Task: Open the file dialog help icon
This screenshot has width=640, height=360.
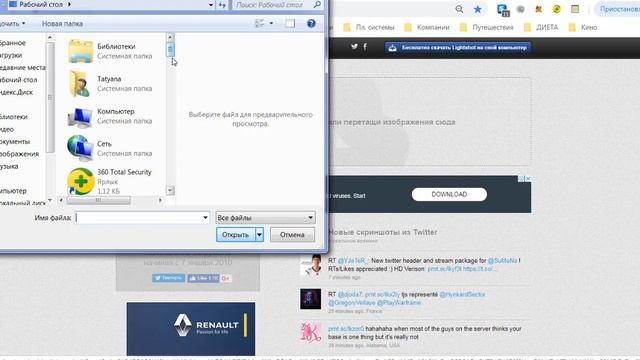Action: [x=311, y=24]
